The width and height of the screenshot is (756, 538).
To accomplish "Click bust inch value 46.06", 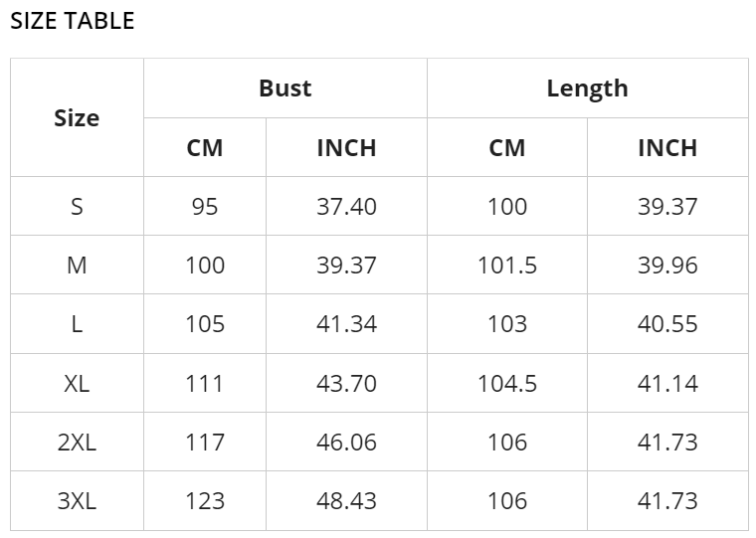I will (x=346, y=442).
